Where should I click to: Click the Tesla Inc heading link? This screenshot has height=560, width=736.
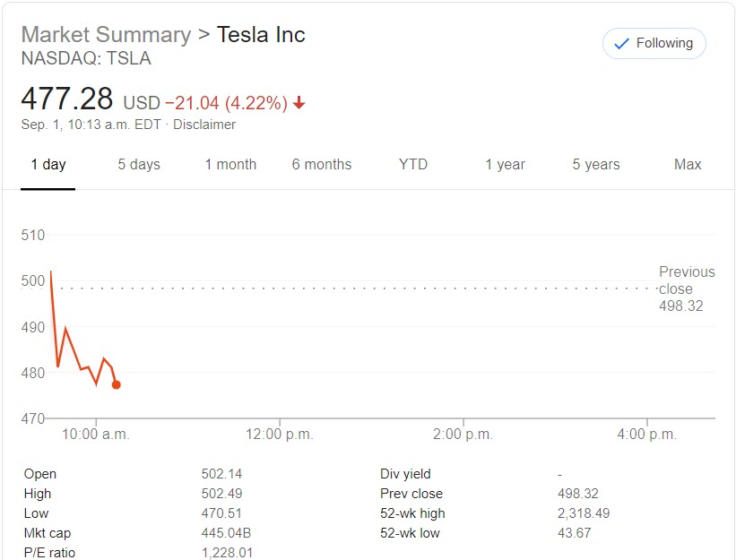coord(260,34)
